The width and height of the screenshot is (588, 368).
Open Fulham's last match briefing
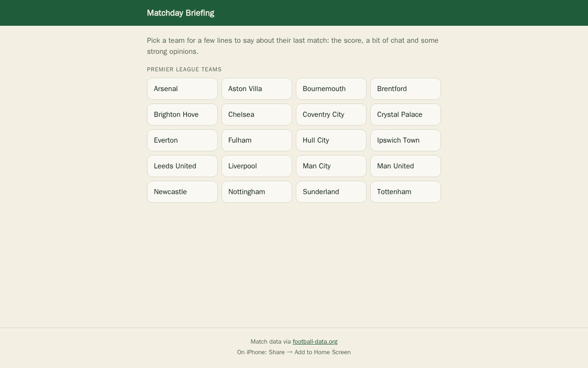pyautogui.click(x=257, y=140)
